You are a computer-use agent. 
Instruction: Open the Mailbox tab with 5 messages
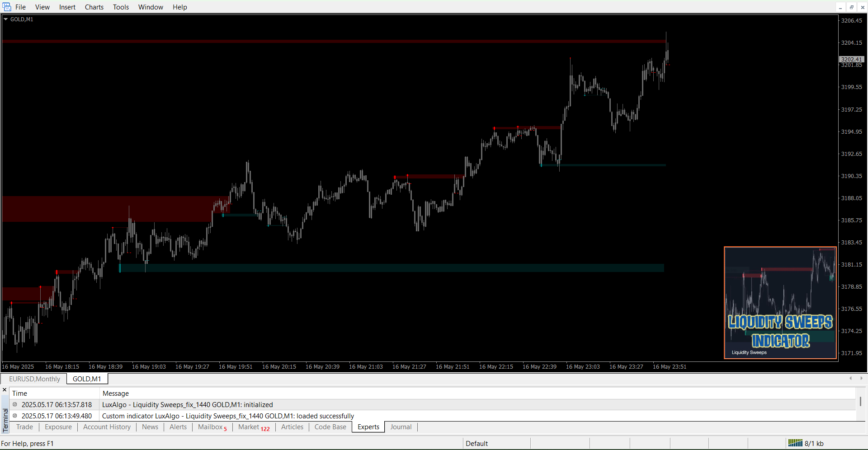coord(210,427)
